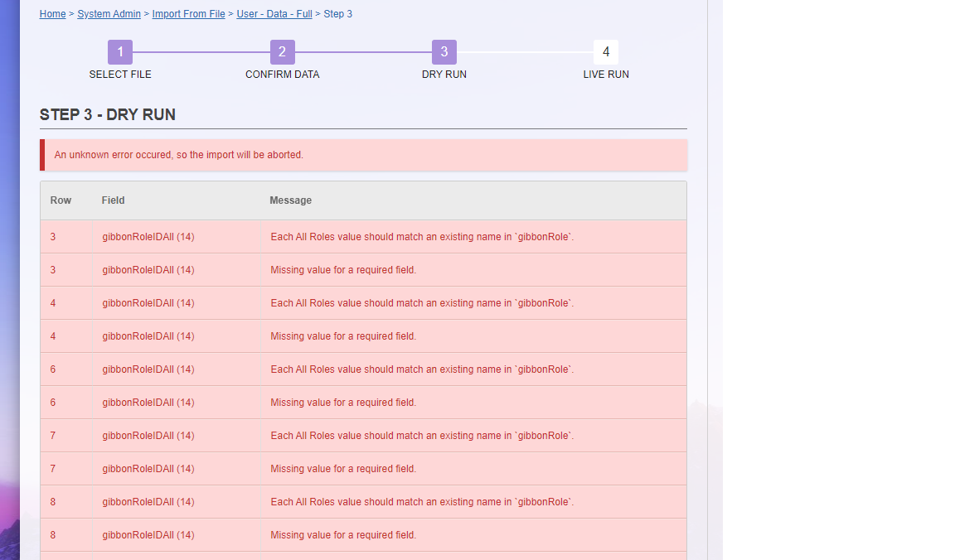Viewport: 955px width, 560px height.
Task: Click row 6 'Missing value' message
Action: 343,403
